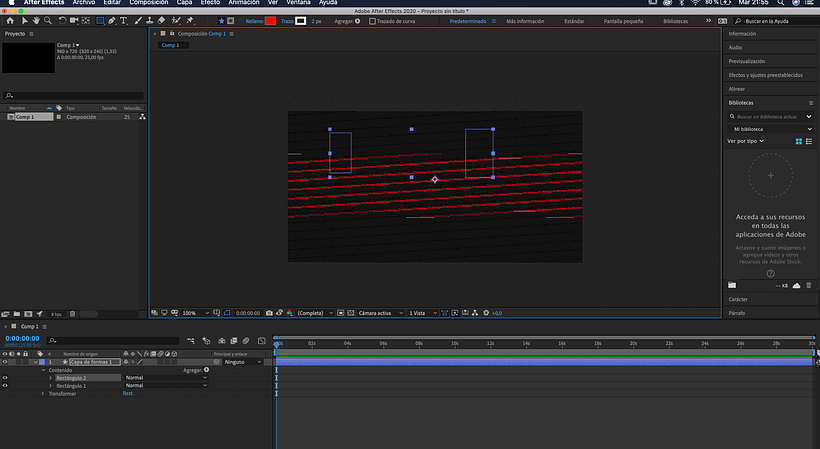Open the Archivo menu
820x449 pixels.
coord(84,3)
